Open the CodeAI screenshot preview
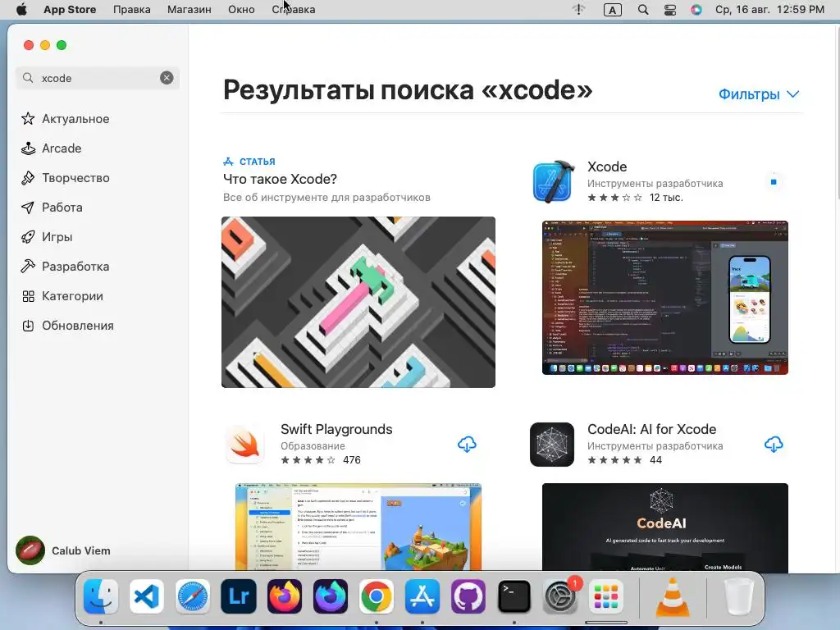This screenshot has width=840, height=630. tap(664, 527)
